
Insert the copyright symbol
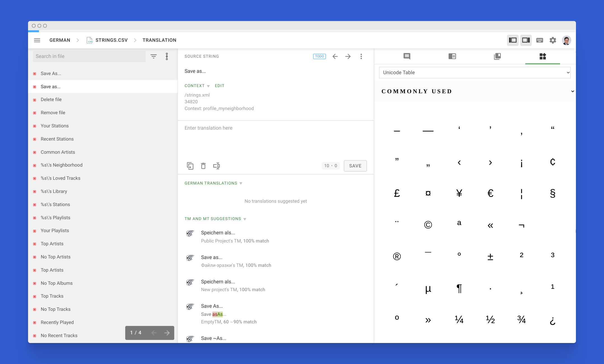coord(428,225)
